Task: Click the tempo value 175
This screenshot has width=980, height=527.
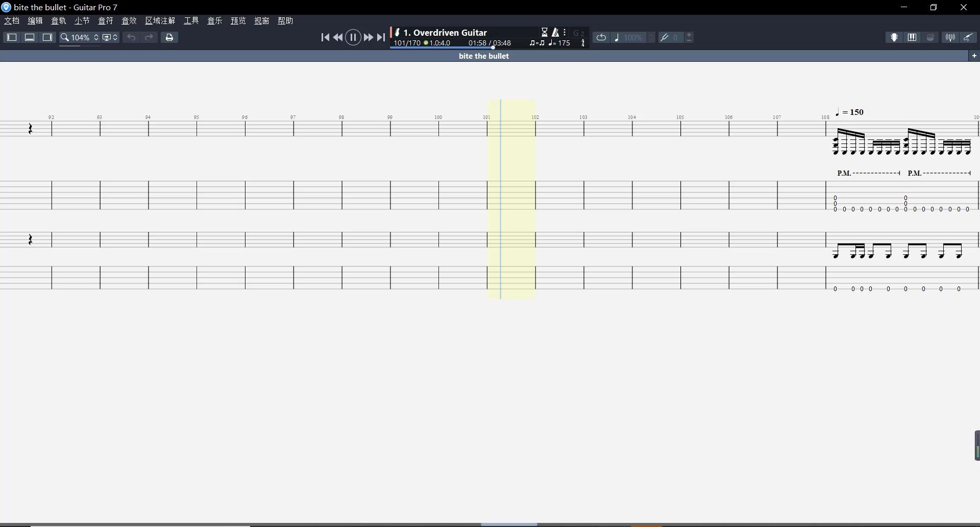Action: click(x=563, y=43)
